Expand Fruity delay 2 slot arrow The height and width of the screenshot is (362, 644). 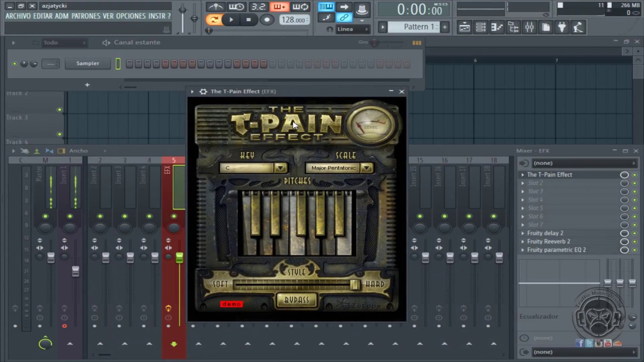522,233
